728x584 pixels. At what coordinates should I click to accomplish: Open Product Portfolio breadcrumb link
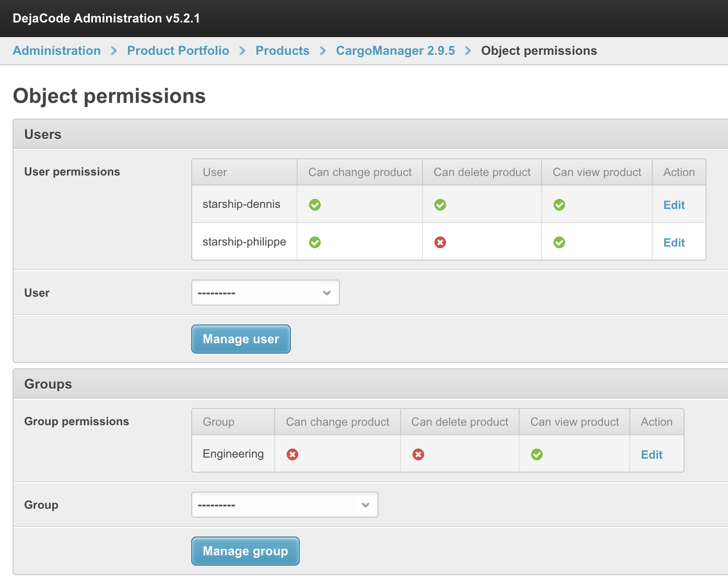tap(178, 51)
